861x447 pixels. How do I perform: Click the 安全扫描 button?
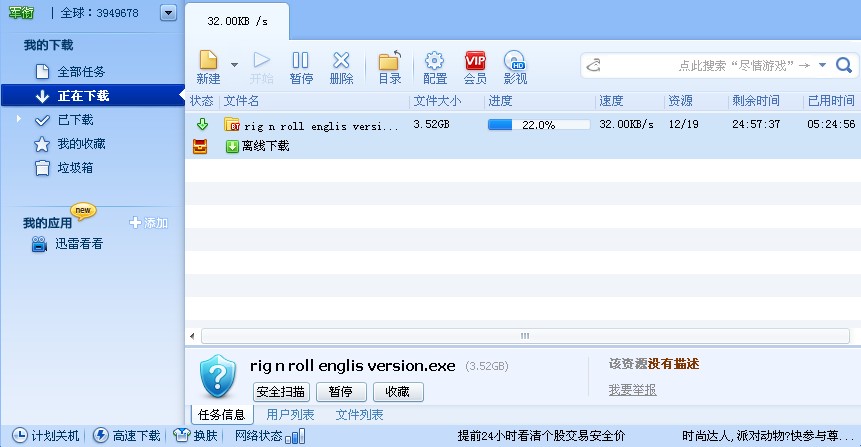[x=281, y=392]
